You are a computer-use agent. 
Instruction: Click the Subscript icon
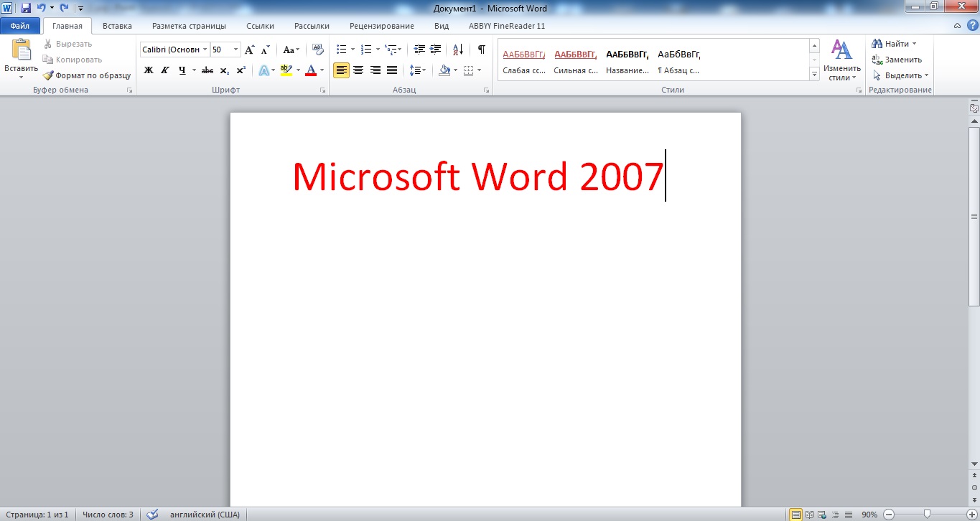[x=225, y=70]
